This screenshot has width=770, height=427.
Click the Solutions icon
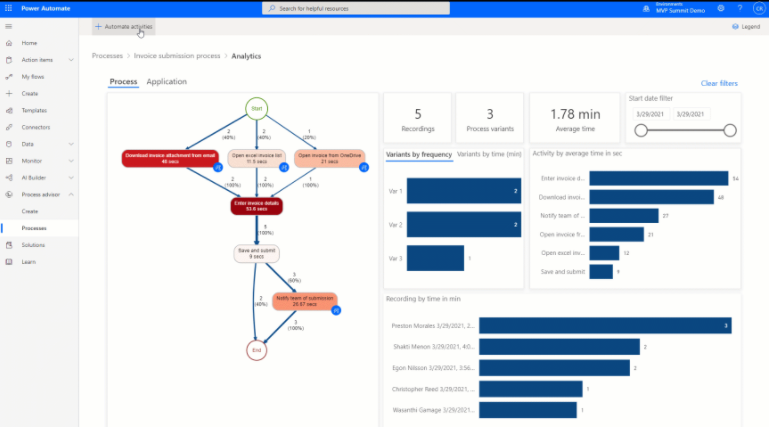coord(9,245)
